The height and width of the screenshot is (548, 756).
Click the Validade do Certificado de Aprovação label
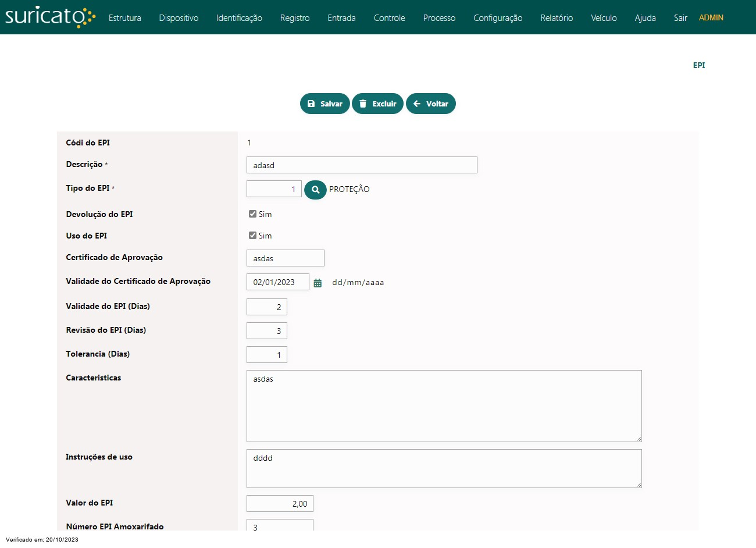[138, 281]
